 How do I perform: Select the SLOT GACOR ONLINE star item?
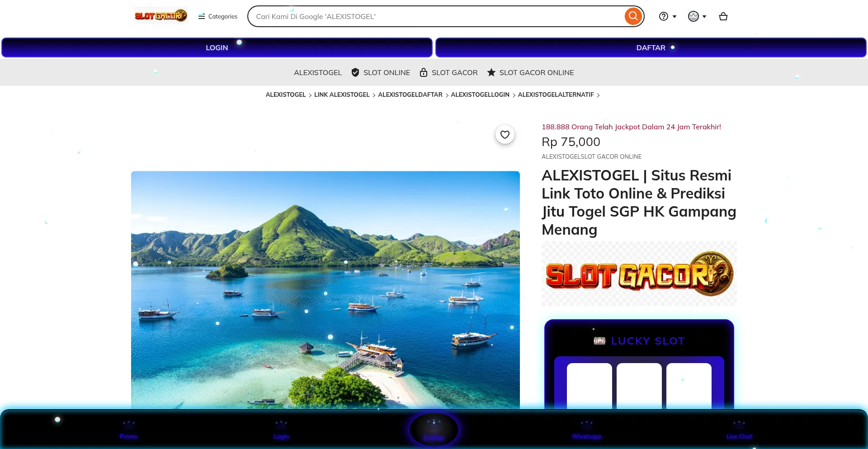pos(530,72)
